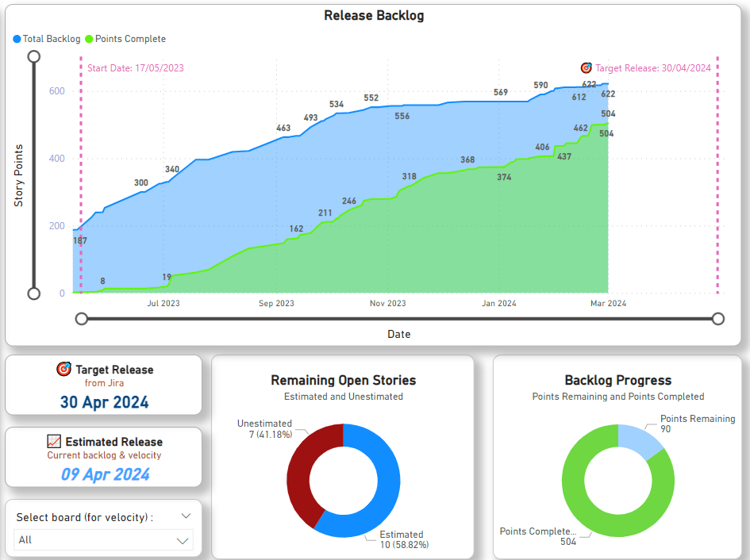
Task: Click the Release Backlog chart title
Action: (374, 15)
